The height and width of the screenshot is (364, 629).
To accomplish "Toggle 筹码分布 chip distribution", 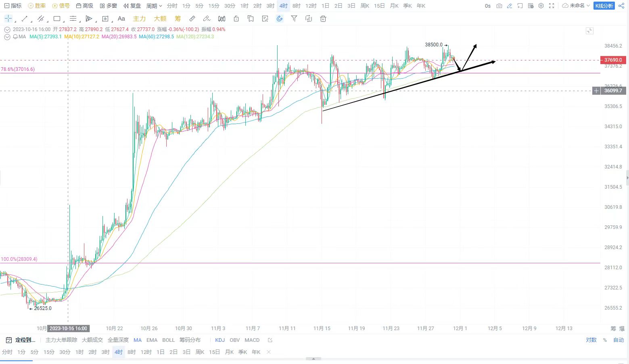I will tap(190, 340).
